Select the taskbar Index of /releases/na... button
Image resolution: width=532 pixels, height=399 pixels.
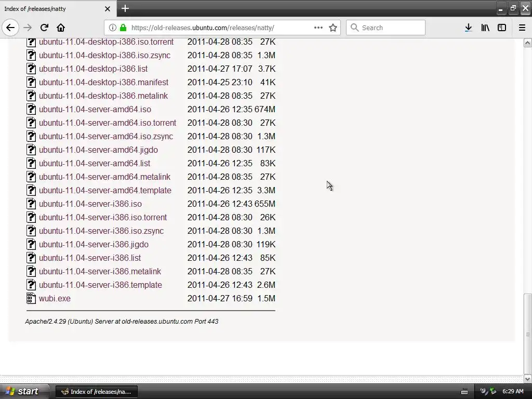pos(96,392)
